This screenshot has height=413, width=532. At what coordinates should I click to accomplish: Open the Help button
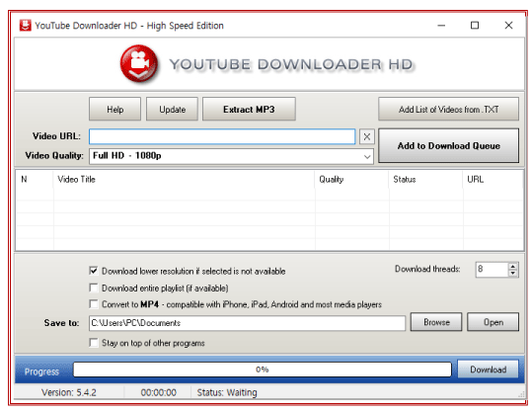coord(115,110)
